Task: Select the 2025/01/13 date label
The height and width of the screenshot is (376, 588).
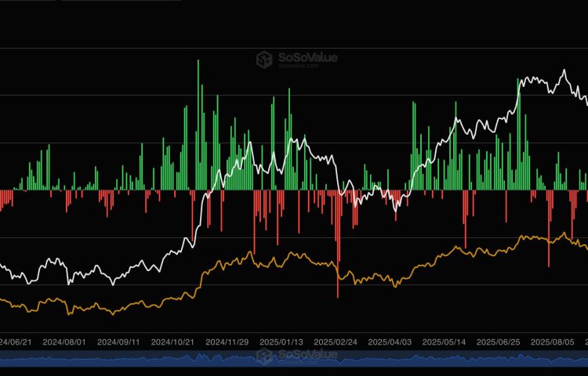Action: click(280, 342)
